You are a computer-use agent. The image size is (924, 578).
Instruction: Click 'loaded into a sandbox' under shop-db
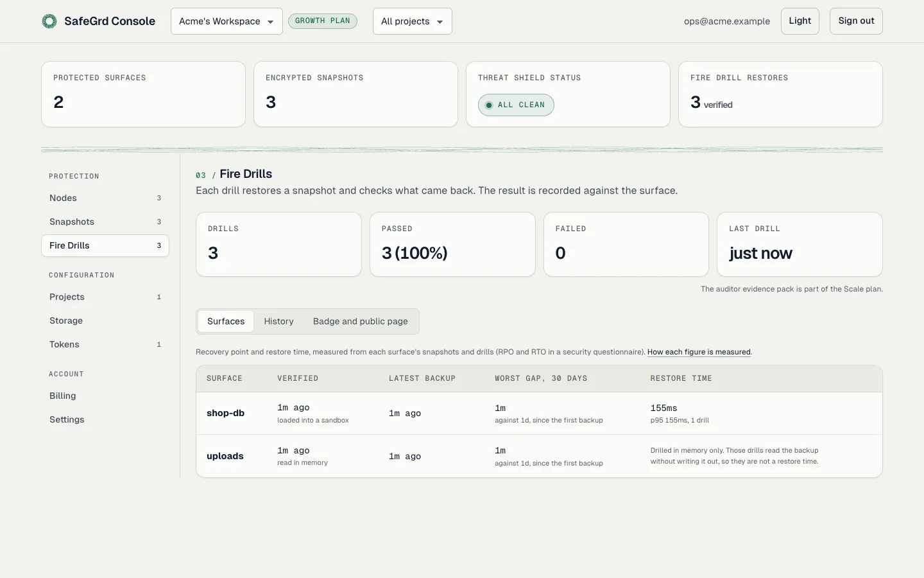pyautogui.click(x=313, y=420)
